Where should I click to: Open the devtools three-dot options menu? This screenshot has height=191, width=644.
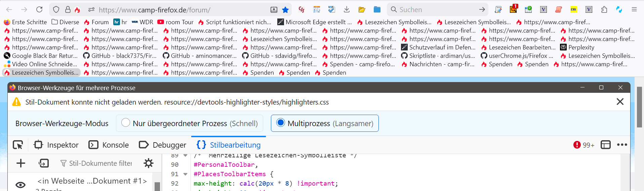point(622,145)
